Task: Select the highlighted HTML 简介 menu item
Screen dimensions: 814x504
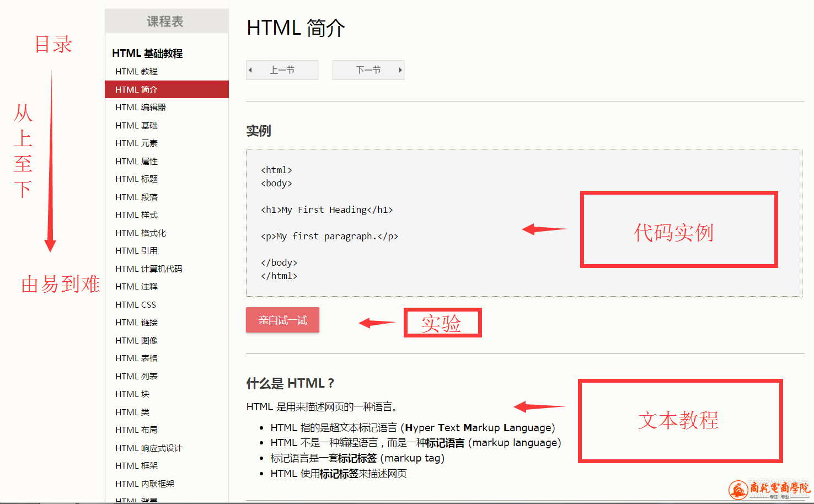Action: 136,89
